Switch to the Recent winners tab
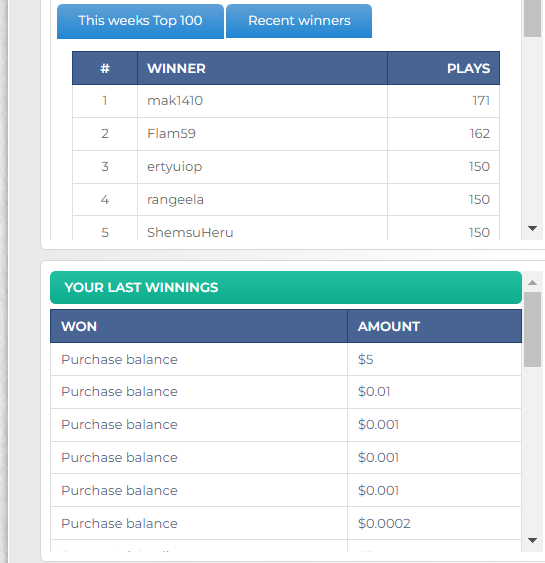This screenshot has height=563, width=545. point(299,21)
